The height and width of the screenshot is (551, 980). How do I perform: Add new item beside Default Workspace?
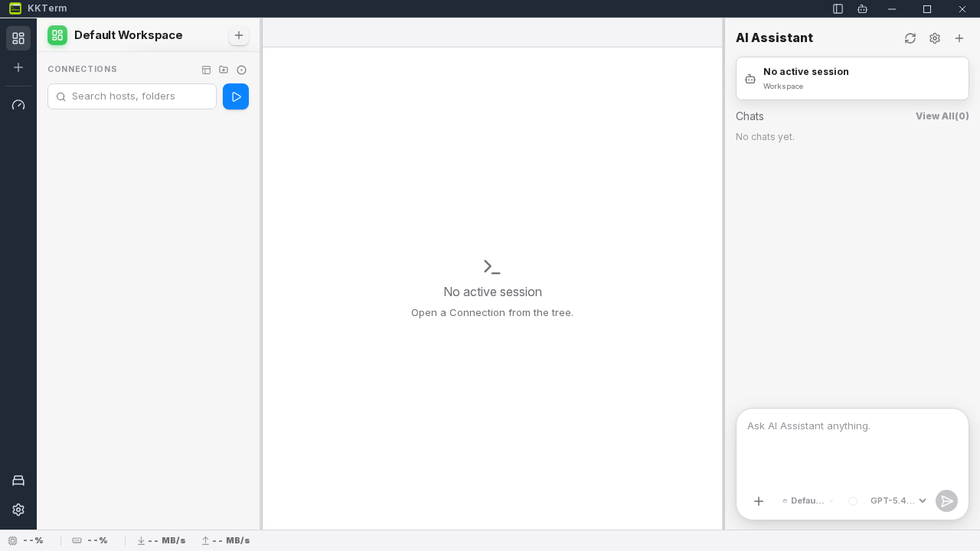tap(239, 35)
